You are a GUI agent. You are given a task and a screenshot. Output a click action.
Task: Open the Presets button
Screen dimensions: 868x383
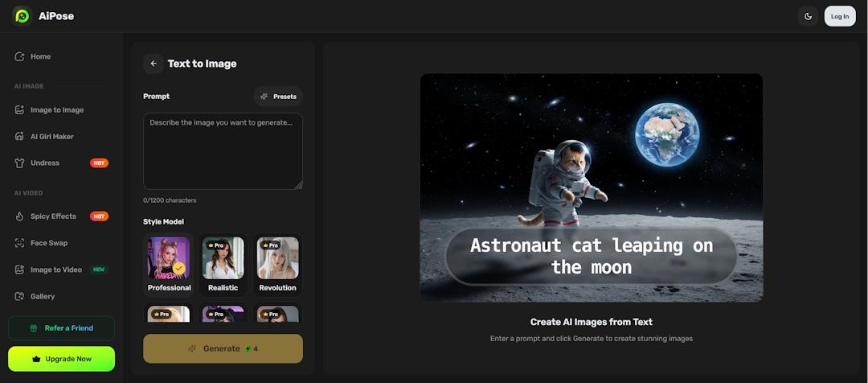(x=278, y=97)
